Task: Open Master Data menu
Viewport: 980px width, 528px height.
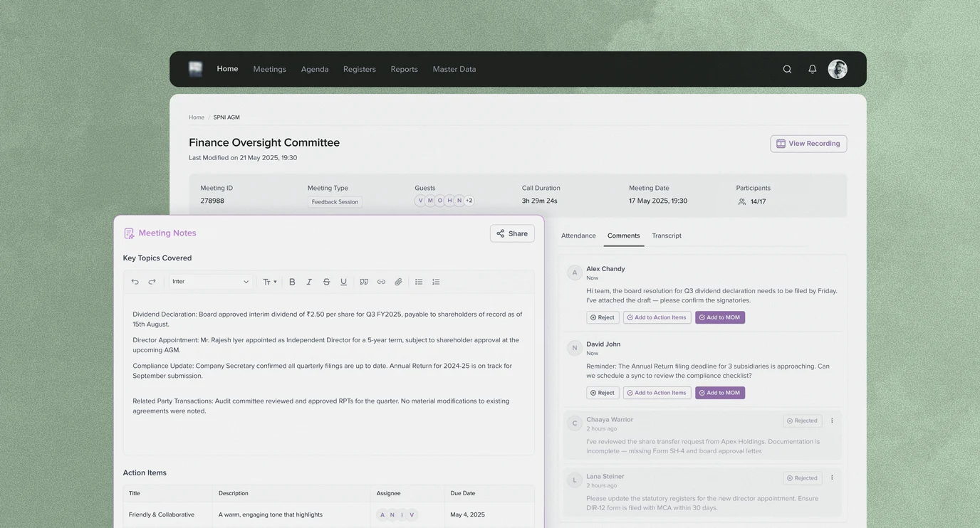Action: click(454, 69)
